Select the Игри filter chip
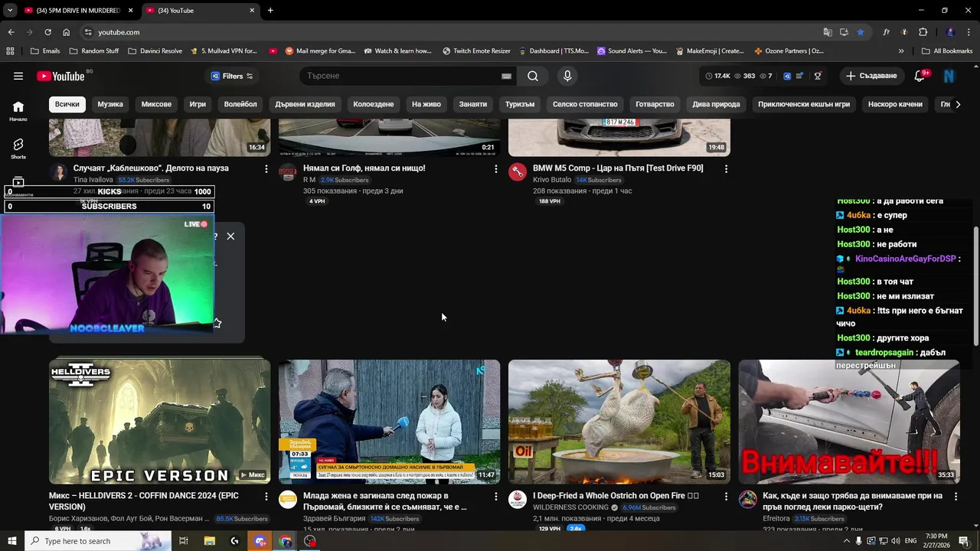980x551 pixels. (198, 104)
